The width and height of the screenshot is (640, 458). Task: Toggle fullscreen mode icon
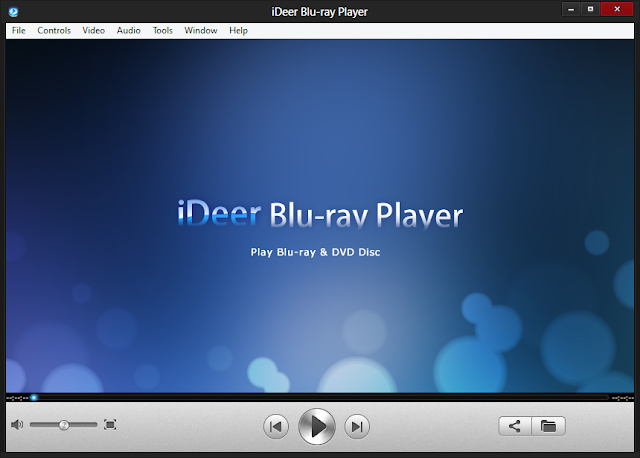click(110, 425)
